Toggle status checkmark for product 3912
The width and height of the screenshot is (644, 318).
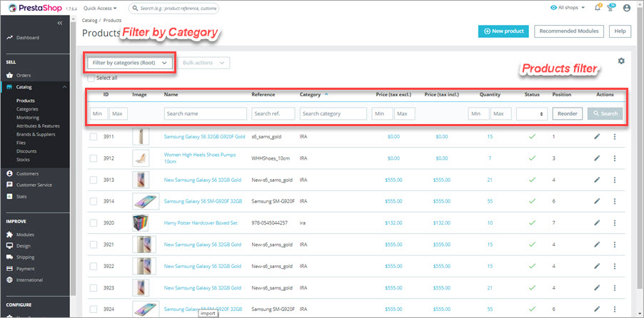(x=533, y=158)
